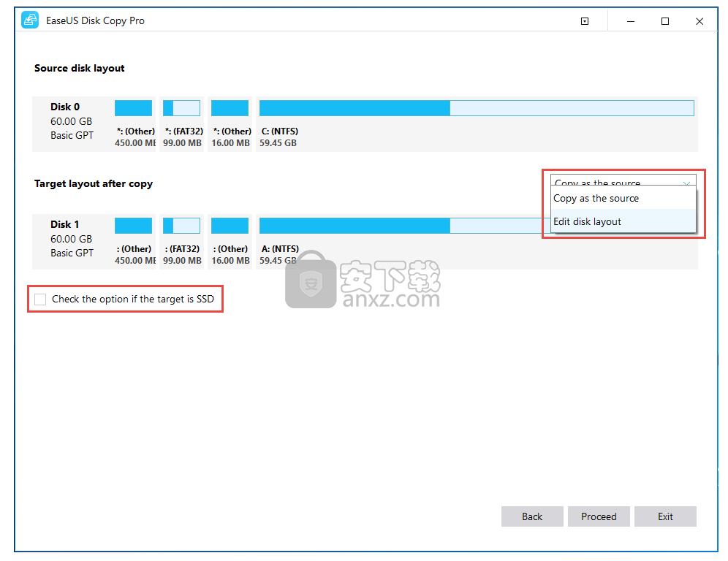This screenshot has height=561, width=728.
Task: Click the 'Disk 0' source disk label
Action: [x=65, y=107]
